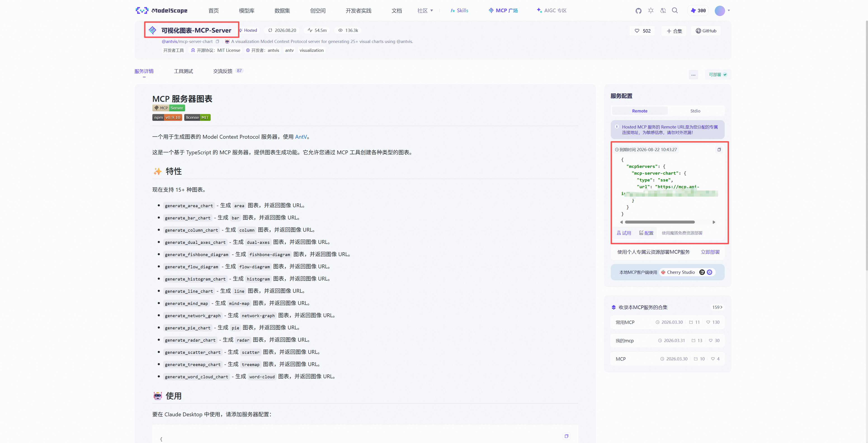Screen dimensions: 868x443
Task: Go to the AIGC 专区 navigation item
Action: click(552, 10)
